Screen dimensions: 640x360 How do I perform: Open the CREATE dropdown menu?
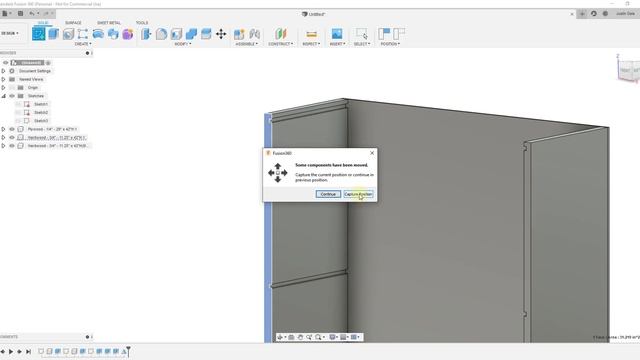83,44
